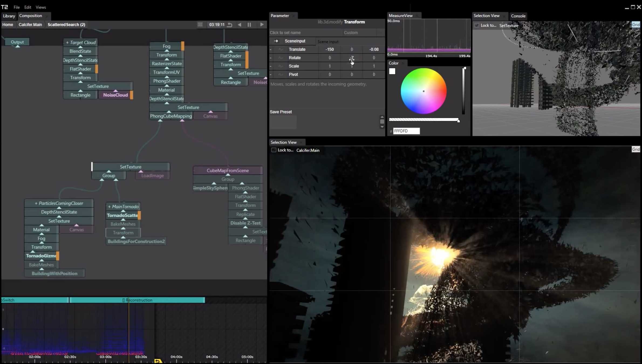
Task: Click the loop/rewind icon beside timecode
Action: (230, 25)
